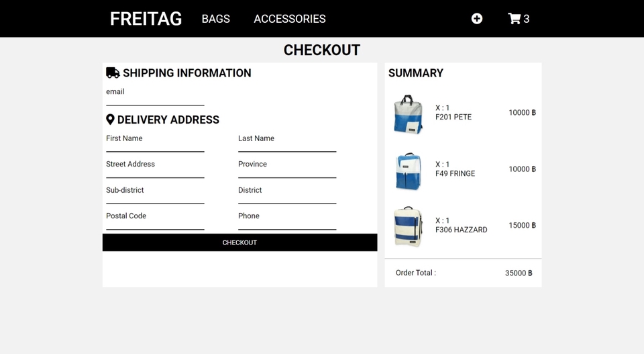The width and height of the screenshot is (644, 354).
Task: Focus the Street Address field
Action: [x=155, y=173]
